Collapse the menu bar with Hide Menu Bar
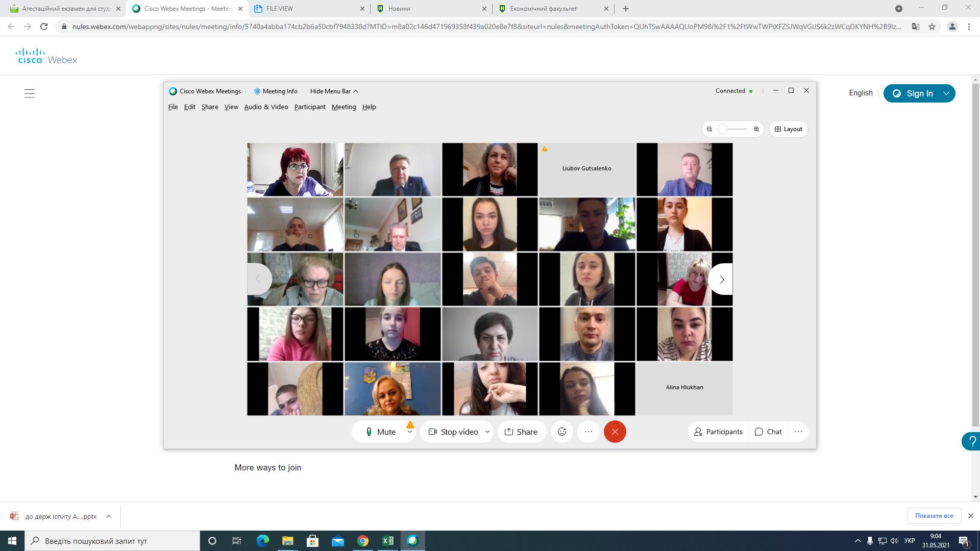 tap(334, 91)
